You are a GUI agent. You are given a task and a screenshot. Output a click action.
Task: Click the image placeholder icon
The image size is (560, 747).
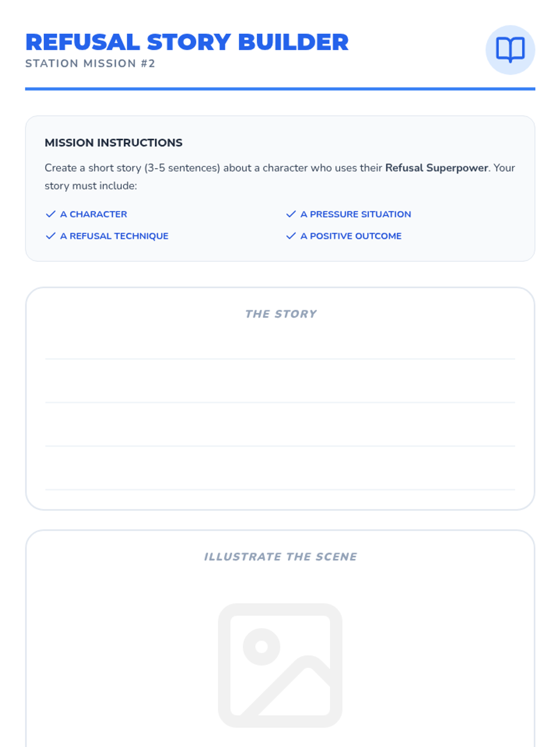click(280, 665)
